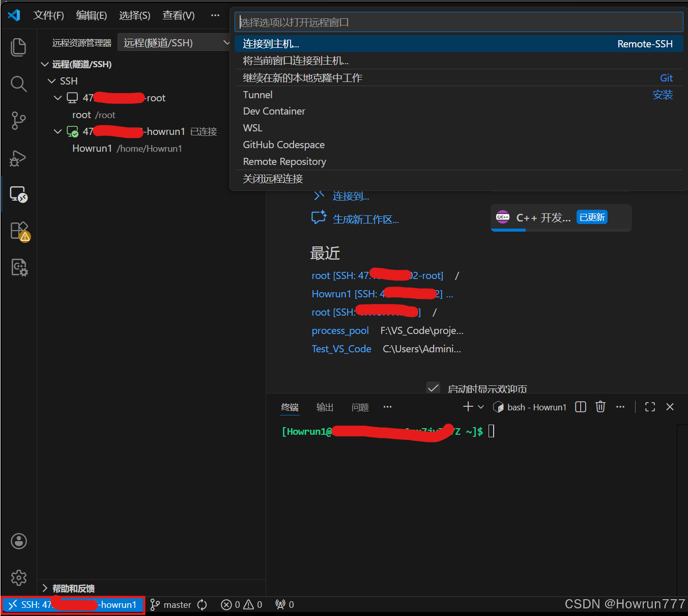Viewport: 688px width, 616px height.
Task: Close the terminal panel
Action: tap(670, 407)
